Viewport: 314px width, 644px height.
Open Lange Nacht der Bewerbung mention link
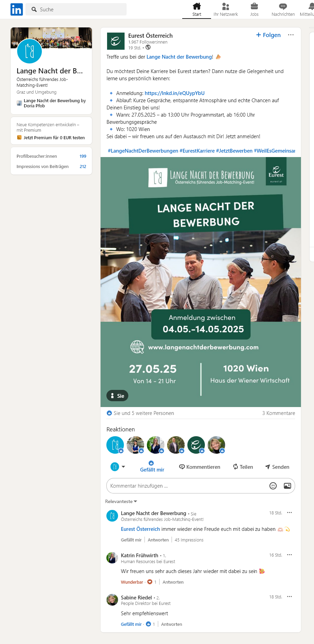coord(179,57)
